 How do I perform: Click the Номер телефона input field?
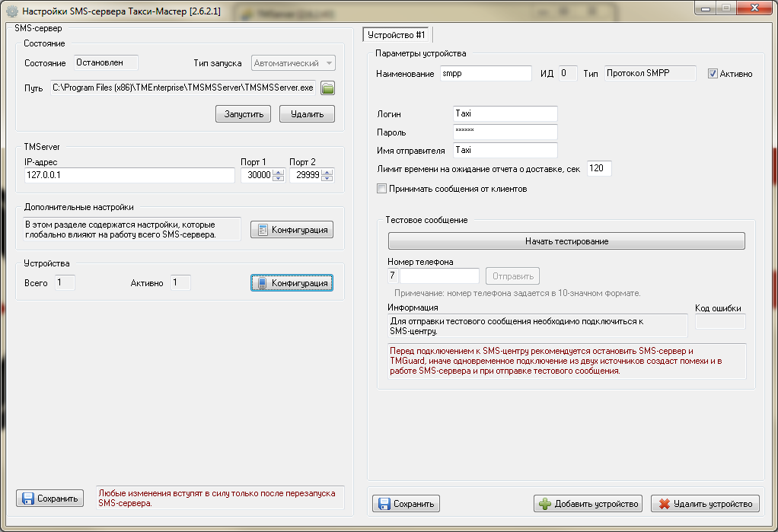click(439, 276)
